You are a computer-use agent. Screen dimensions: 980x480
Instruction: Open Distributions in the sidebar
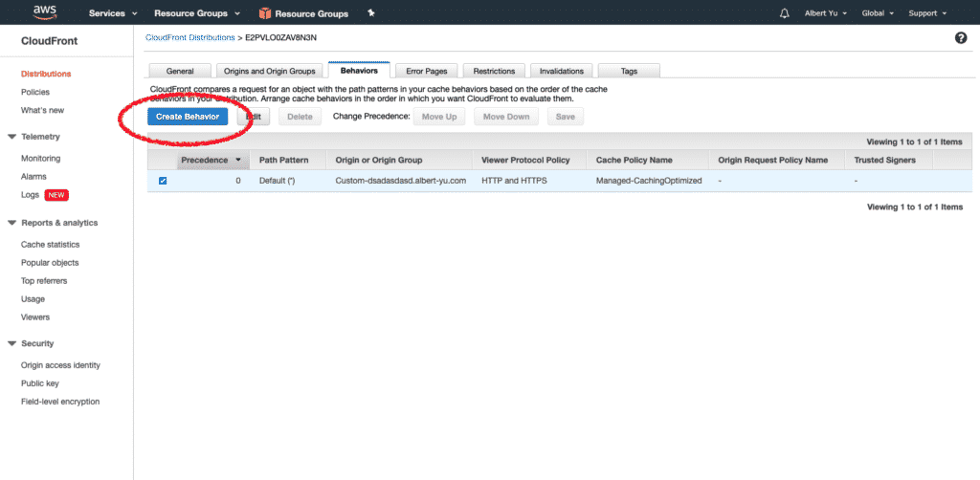pyautogui.click(x=46, y=74)
